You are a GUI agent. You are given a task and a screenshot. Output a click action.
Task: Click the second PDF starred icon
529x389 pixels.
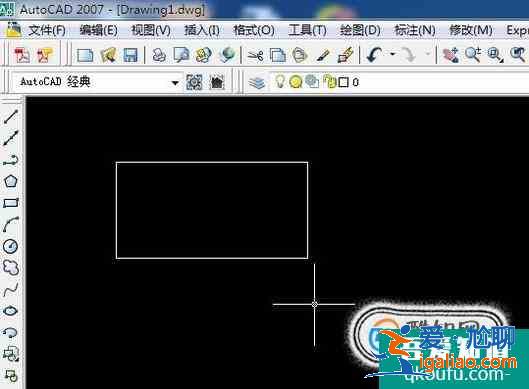[x=45, y=55]
